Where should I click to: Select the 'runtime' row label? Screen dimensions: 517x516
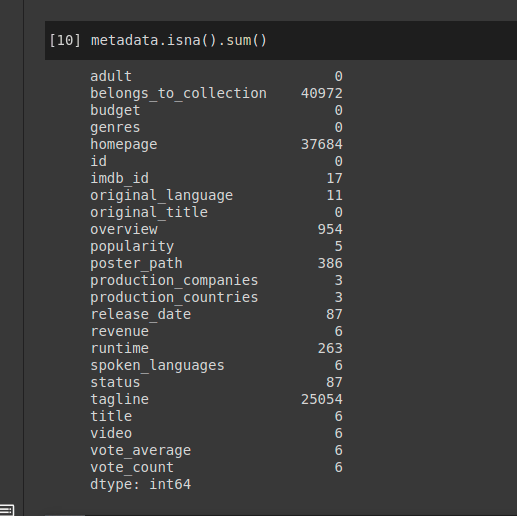[x=120, y=348]
